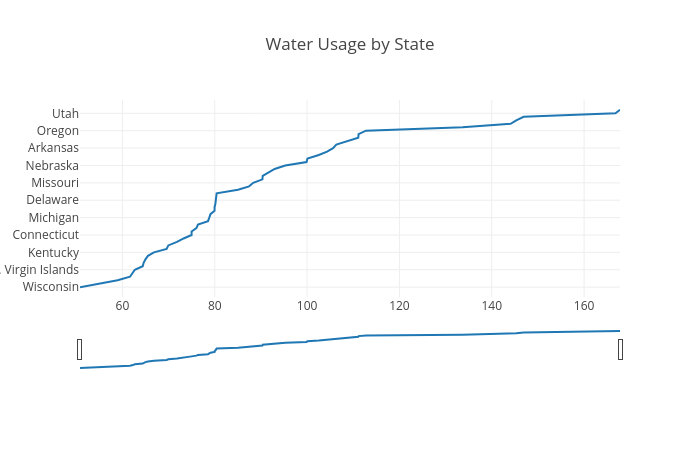Click the 60 tick on the x-axis

(x=122, y=305)
